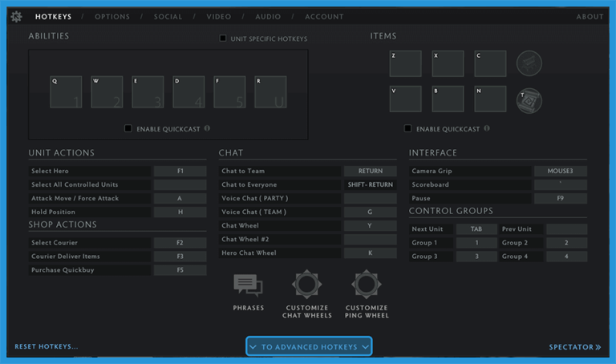Rebind Hero Chat Wheel key K

(x=370, y=253)
